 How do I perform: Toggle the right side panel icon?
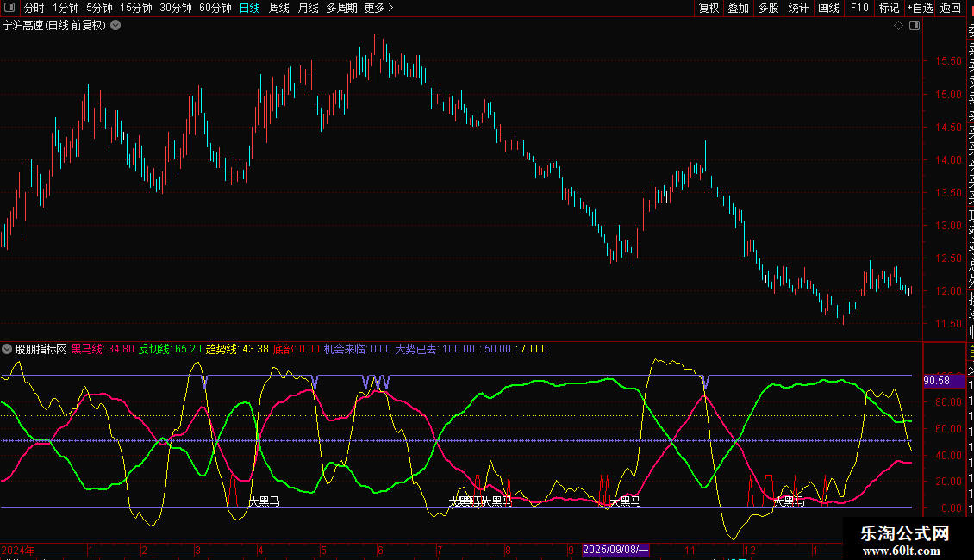tap(915, 26)
